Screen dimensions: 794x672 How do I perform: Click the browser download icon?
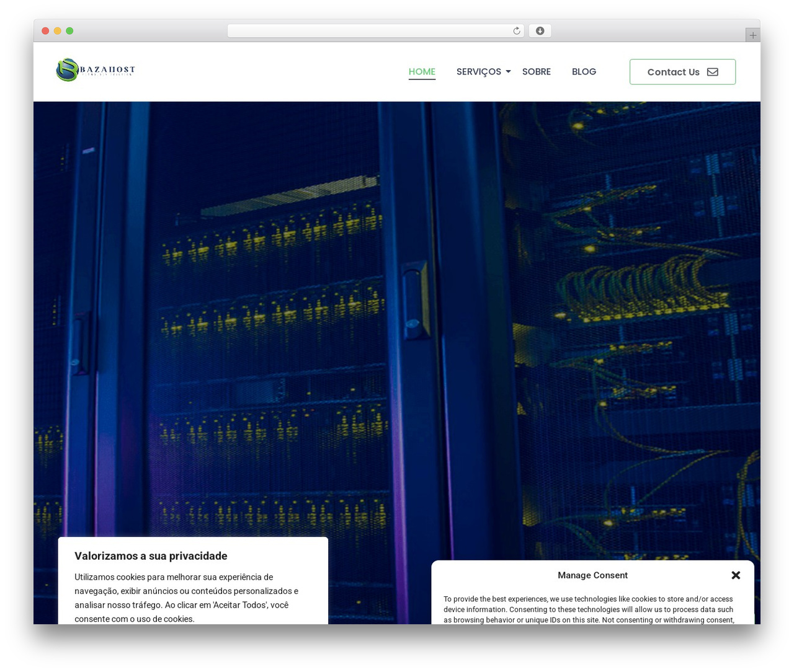540,31
